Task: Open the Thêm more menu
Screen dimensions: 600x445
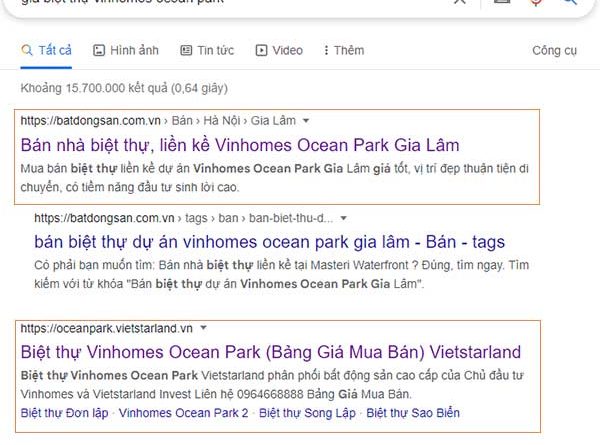Action: 344,50
